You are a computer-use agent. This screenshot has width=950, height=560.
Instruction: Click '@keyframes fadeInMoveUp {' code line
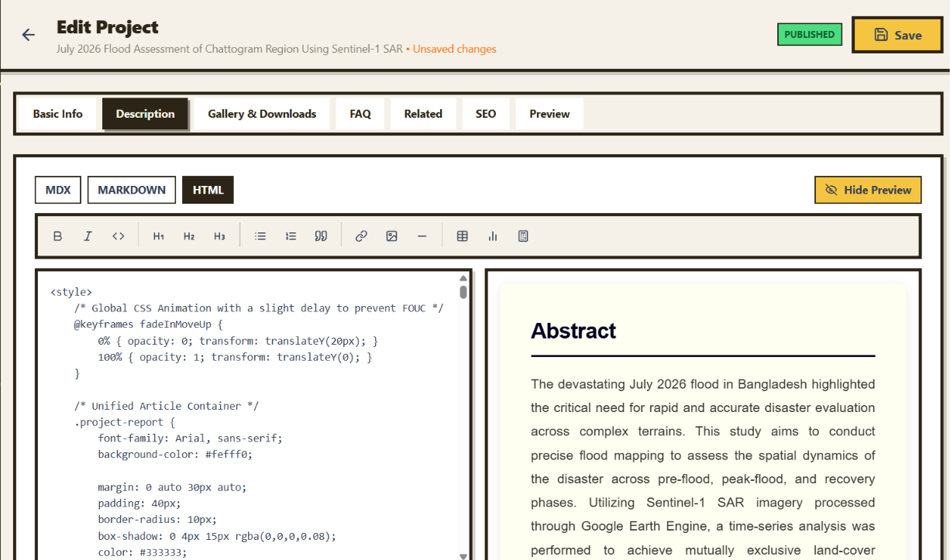point(149,325)
